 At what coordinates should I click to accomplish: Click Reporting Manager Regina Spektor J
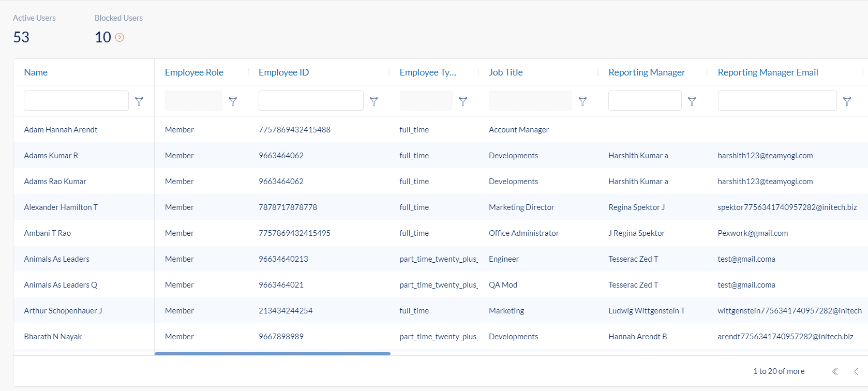click(x=636, y=207)
